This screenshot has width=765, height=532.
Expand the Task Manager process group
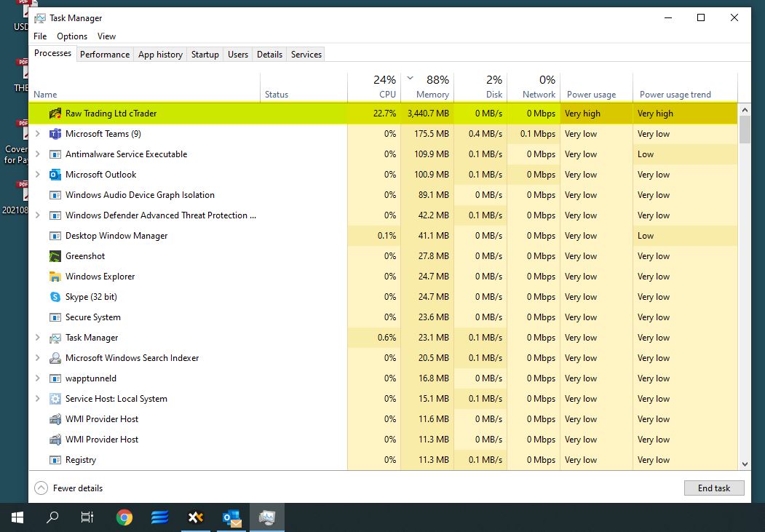38,338
